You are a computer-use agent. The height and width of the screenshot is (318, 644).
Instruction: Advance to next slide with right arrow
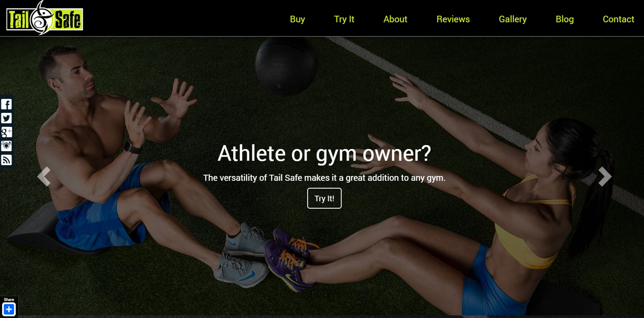click(605, 177)
